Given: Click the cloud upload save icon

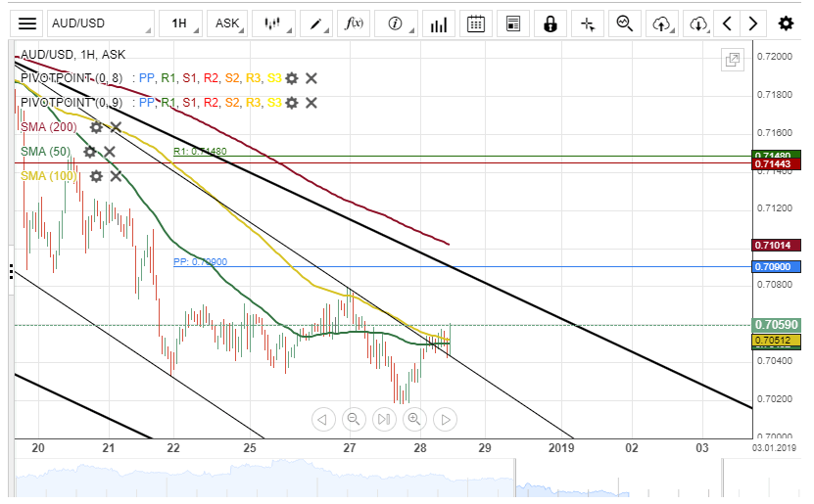Looking at the screenshot, I should 662,23.
